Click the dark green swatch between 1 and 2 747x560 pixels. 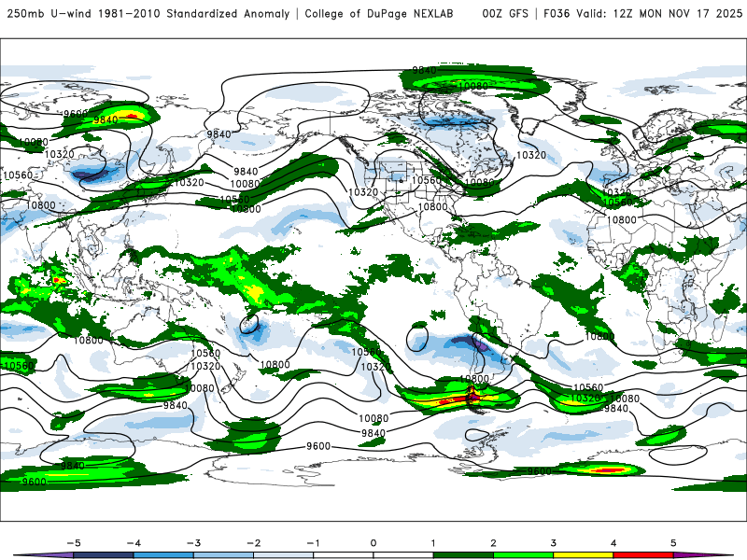pos(463,555)
